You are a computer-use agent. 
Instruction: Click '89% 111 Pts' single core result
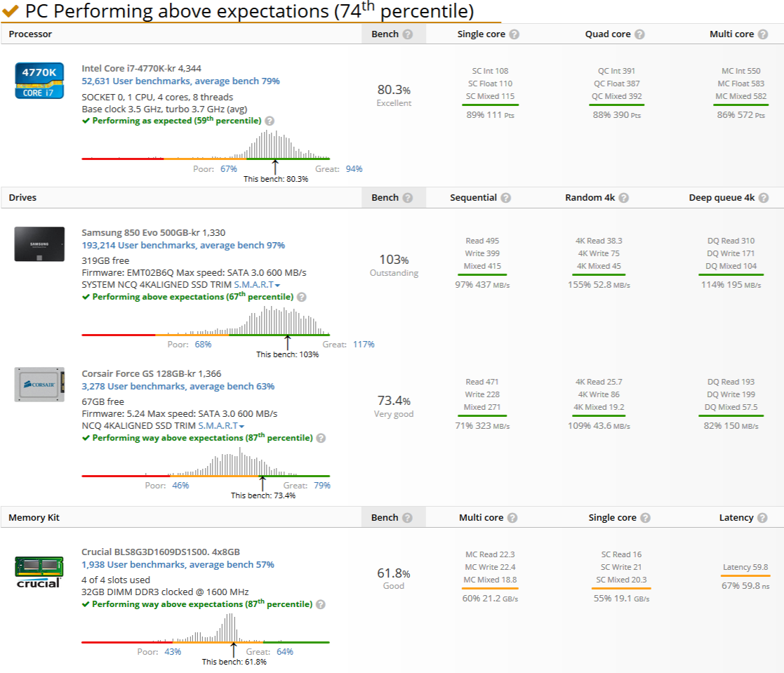(x=490, y=115)
